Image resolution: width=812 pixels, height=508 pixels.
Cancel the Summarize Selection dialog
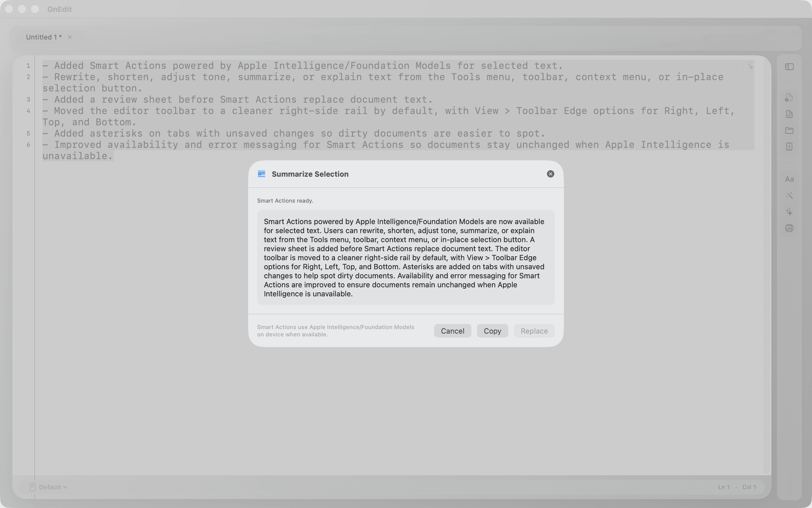(x=453, y=331)
